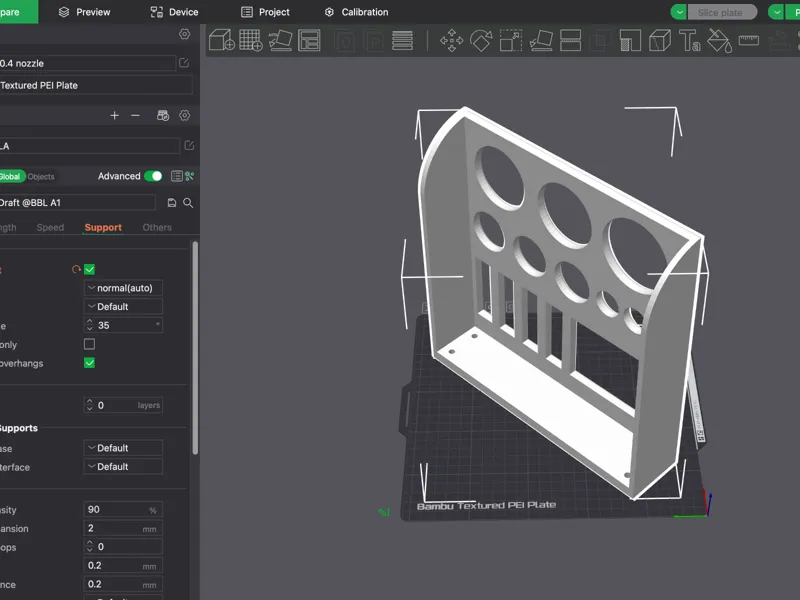Activate the Move tool icon
The width and height of the screenshot is (800, 600).
[x=452, y=40]
